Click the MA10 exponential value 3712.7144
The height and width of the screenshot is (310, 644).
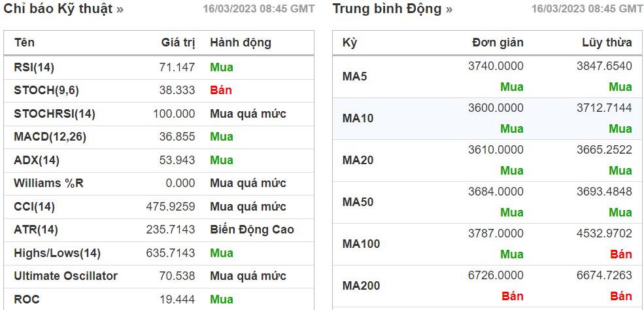tap(604, 108)
